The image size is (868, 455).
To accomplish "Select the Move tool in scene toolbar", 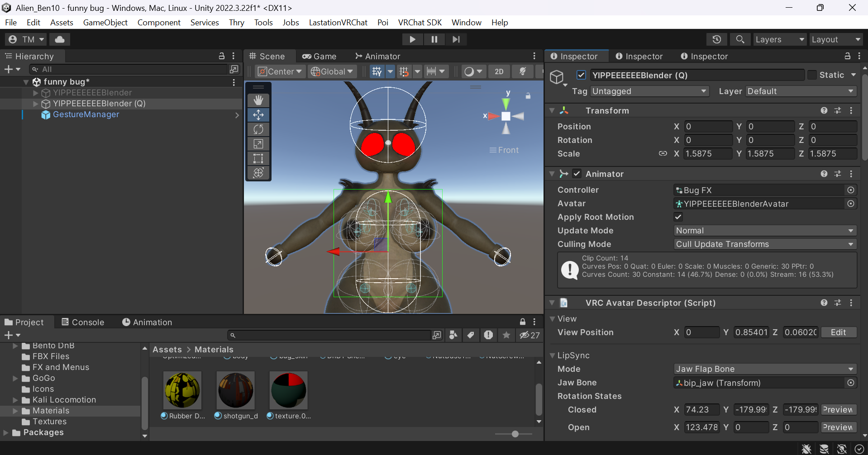I will [x=258, y=115].
